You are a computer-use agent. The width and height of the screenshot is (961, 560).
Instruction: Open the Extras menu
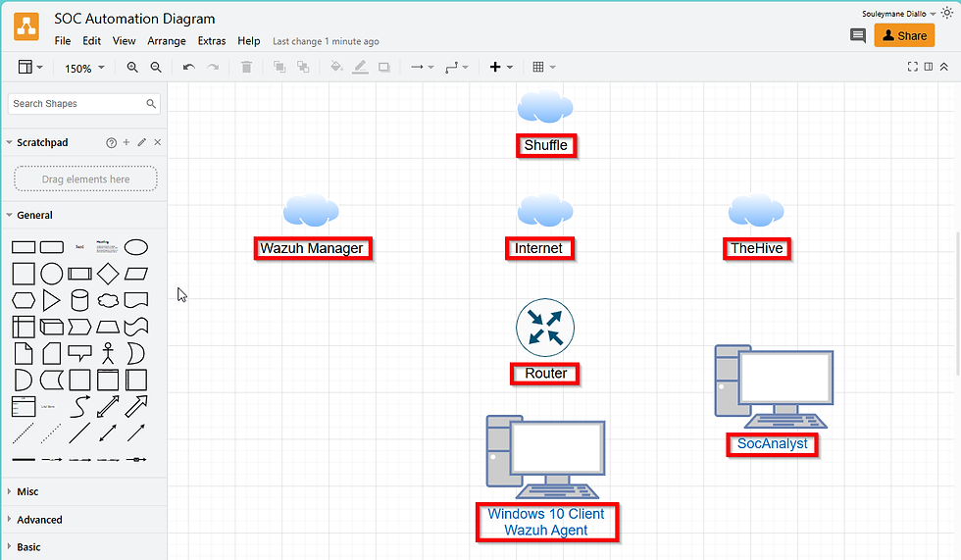coord(212,41)
